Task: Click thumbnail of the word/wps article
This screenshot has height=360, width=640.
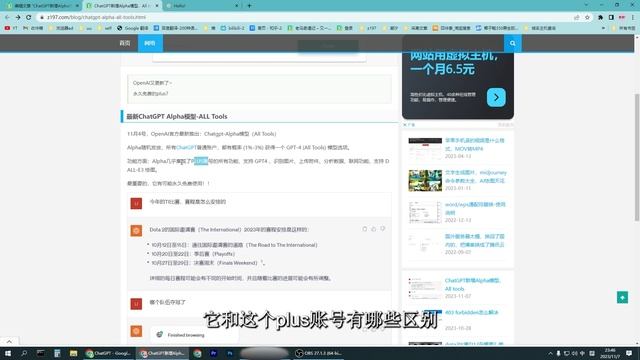Action: click(x=425, y=212)
